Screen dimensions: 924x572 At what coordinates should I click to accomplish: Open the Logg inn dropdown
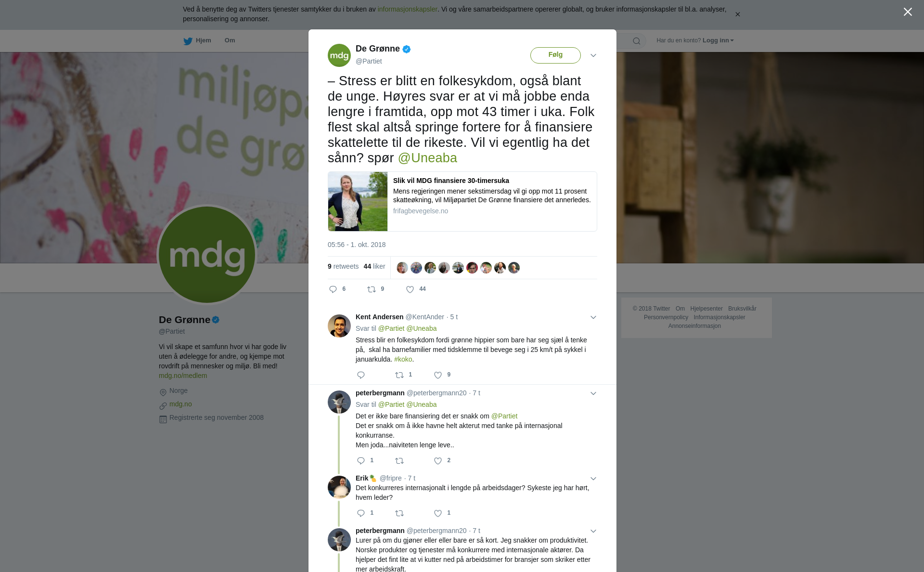point(718,40)
